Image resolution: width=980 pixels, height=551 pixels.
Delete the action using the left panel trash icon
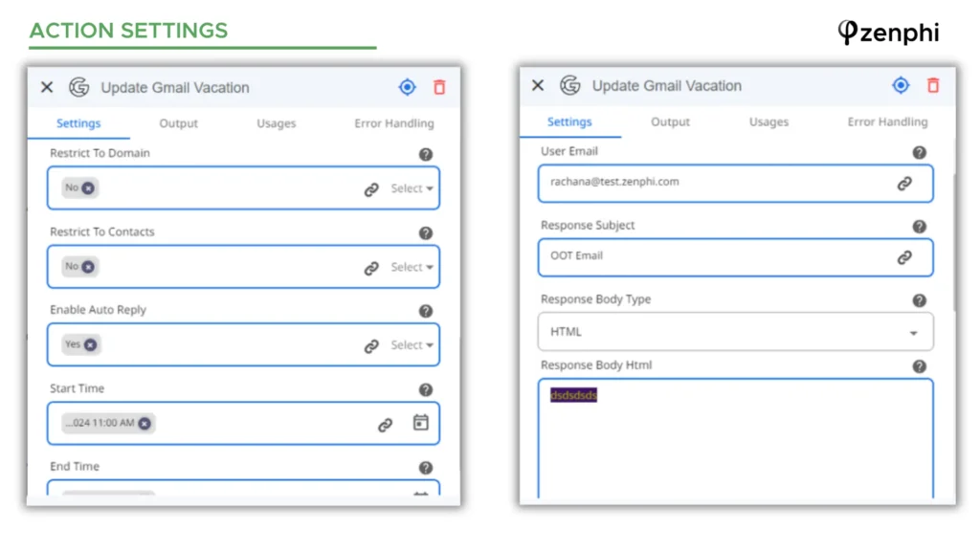(x=439, y=87)
